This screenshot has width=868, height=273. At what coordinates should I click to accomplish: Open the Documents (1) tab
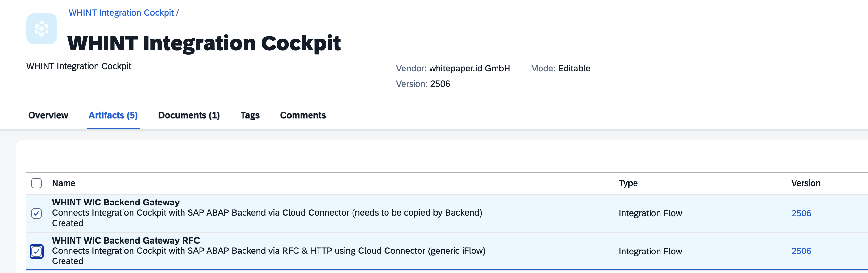189,115
